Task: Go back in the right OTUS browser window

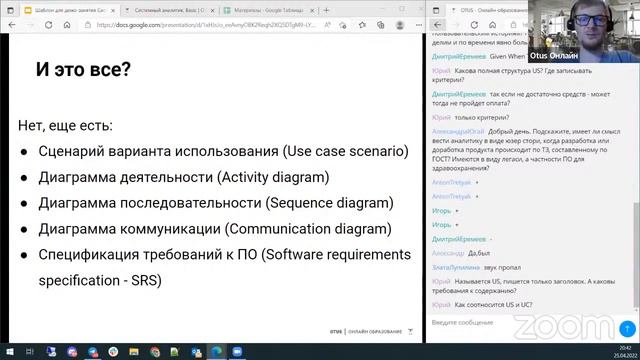Action: 438,25
